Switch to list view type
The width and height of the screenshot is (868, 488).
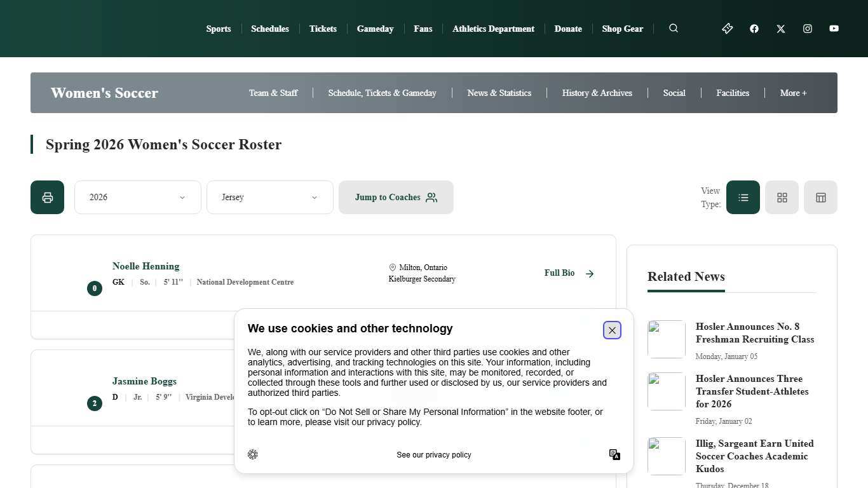[x=743, y=198]
